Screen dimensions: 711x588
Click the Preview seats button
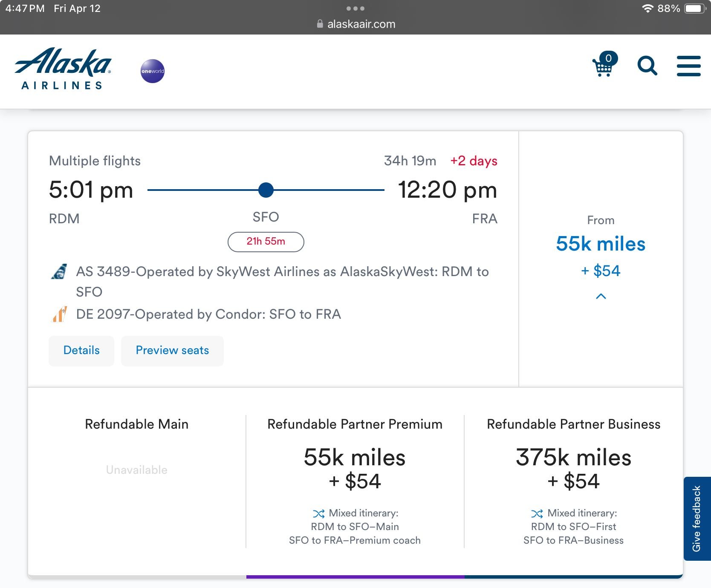tap(172, 351)
